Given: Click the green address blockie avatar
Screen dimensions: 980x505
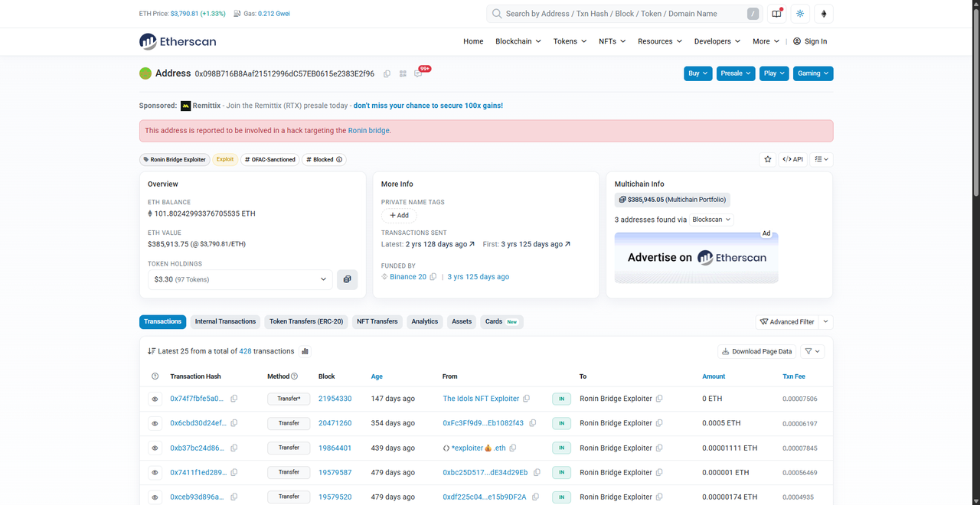Looking at the screenshot, I should [145, 73].
